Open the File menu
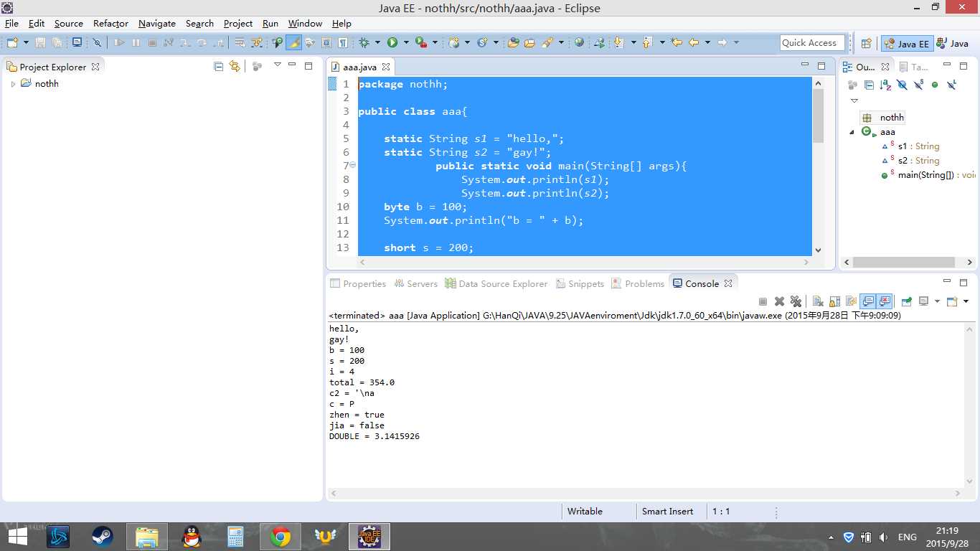This screenshot has width=980, height=551. pyautogui.click(x=11, y=23)
